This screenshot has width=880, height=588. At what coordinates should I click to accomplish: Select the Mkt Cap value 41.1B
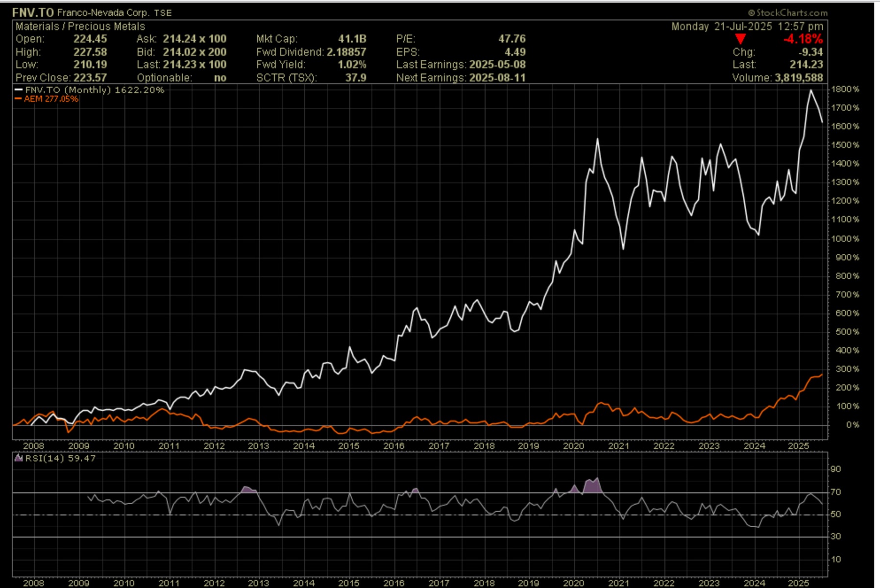(352, 39)
